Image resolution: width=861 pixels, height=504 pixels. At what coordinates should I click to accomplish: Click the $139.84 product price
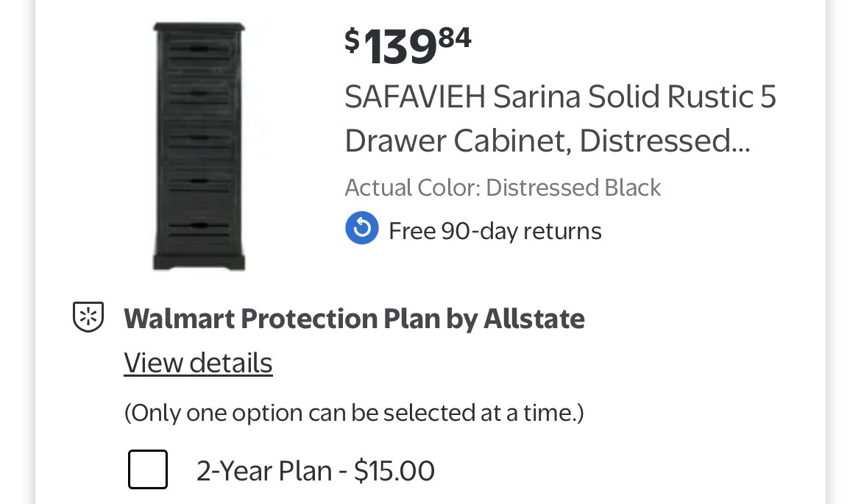coord(408,44)
